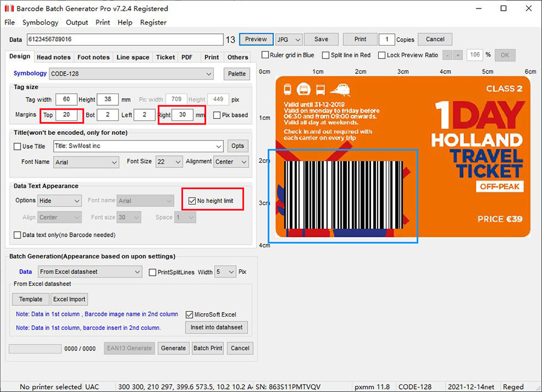Open the File menu
The image size is (542, 392).
point(10,22)
